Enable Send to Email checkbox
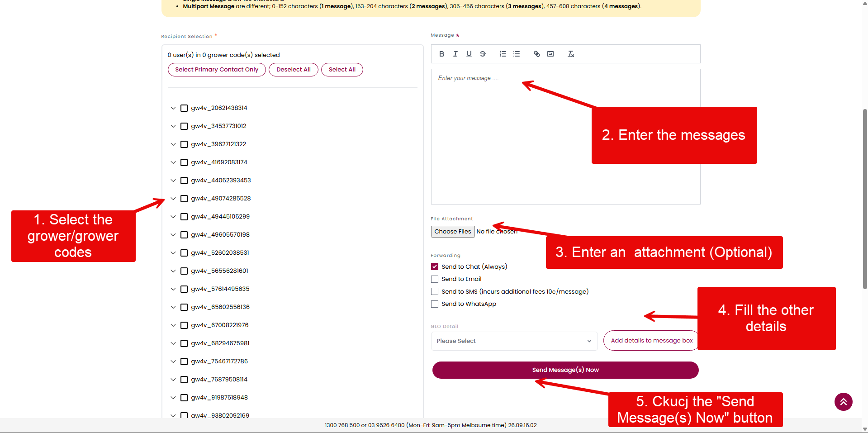868x433 pixels. click(435, 279)
